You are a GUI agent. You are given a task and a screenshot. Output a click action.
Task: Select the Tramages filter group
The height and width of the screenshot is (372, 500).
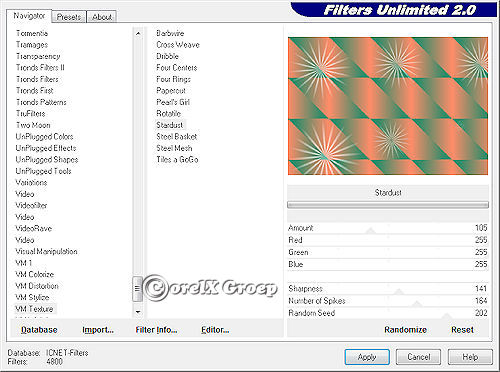pos(32,45)
